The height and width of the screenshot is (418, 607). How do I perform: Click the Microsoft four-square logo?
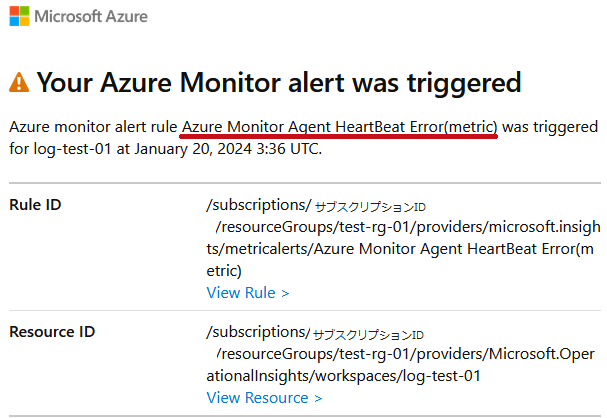coord(19,16)
